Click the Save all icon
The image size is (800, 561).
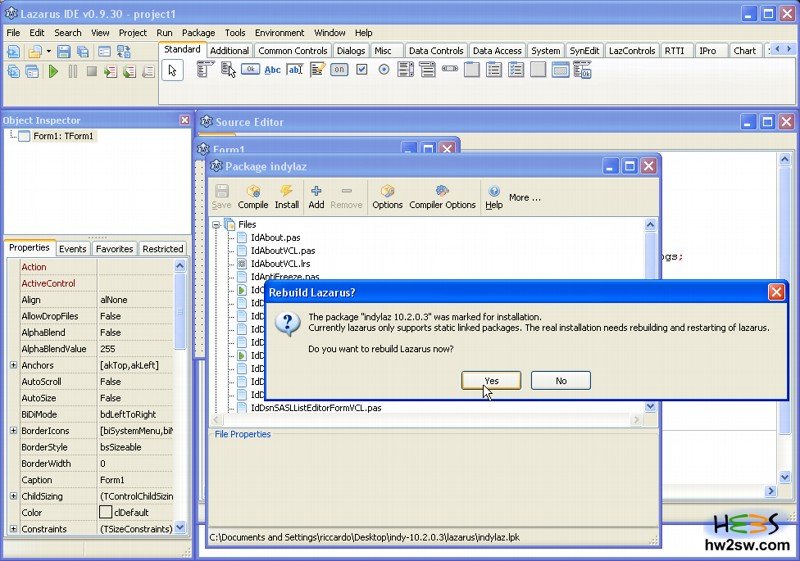(x=83, y=52)
